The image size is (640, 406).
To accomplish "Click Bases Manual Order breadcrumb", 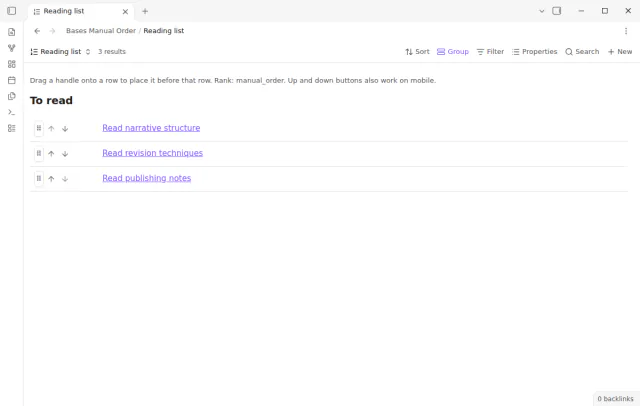I will tap(101, 31).
